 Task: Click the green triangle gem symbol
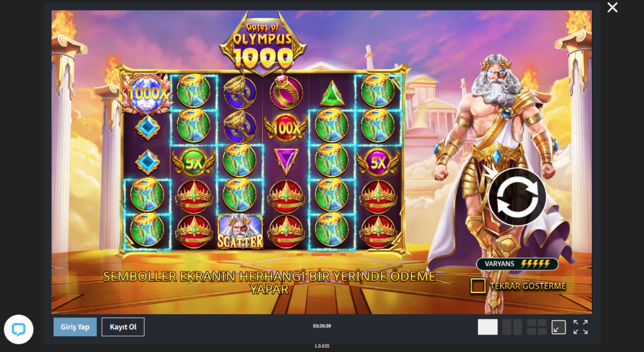[x=332, y=93]
